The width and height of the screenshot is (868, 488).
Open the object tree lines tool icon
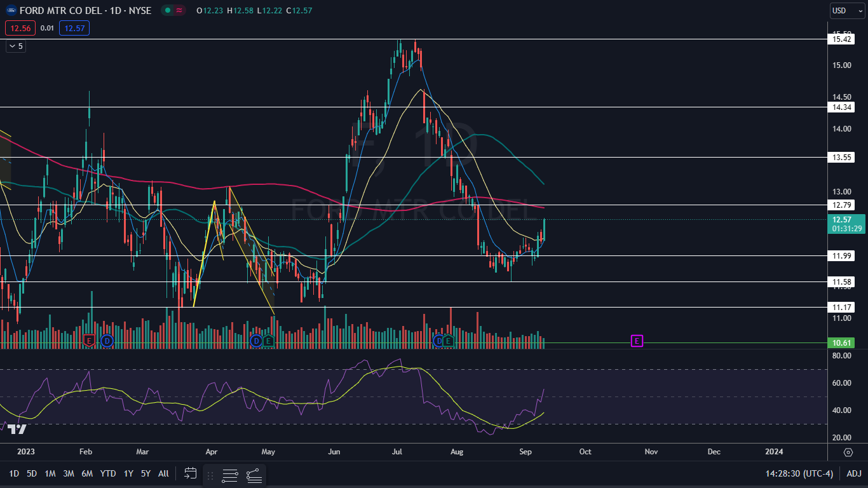tap(254, 475)
